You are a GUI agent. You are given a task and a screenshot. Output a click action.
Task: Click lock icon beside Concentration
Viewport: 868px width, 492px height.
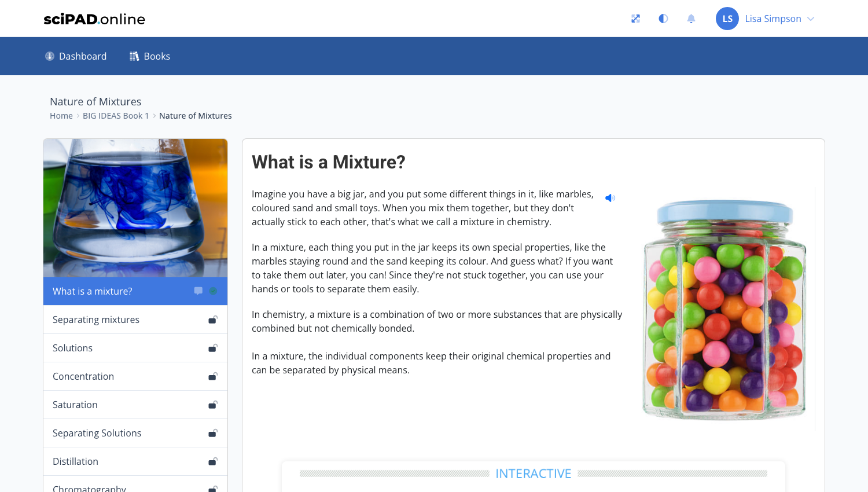(x=213, y=376)
